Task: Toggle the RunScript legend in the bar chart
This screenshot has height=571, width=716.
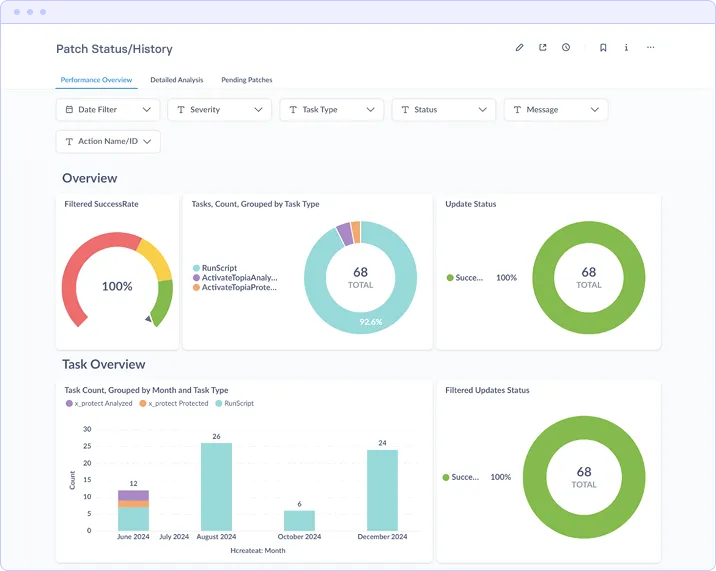Action: pyautogui.click(x=234, y=403)
